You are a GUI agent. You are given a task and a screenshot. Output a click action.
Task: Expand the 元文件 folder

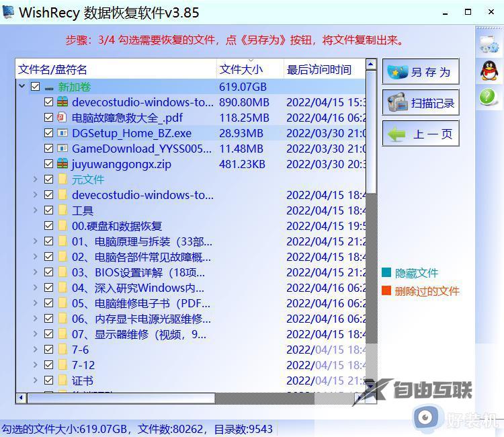click(36, 179)
